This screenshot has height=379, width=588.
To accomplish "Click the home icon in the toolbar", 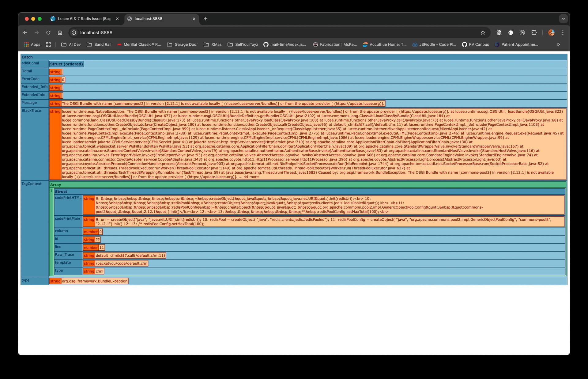I will point(60,32).
